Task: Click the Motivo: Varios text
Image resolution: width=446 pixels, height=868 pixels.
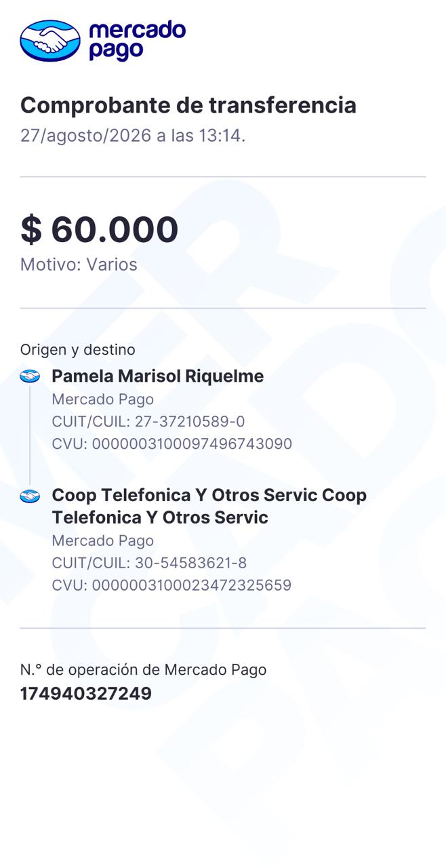Action: click(79, 264)
